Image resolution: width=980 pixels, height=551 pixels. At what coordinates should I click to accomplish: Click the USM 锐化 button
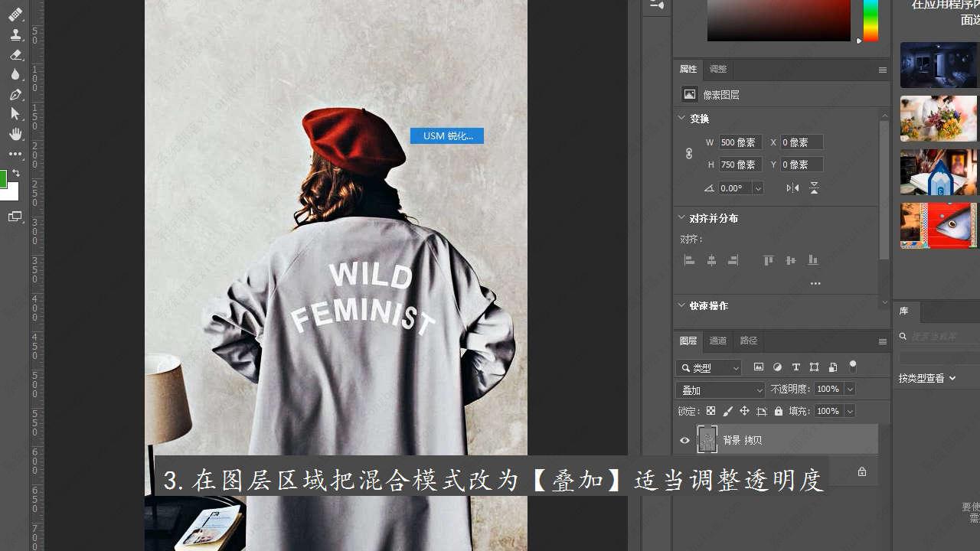(x=447, y=136)
